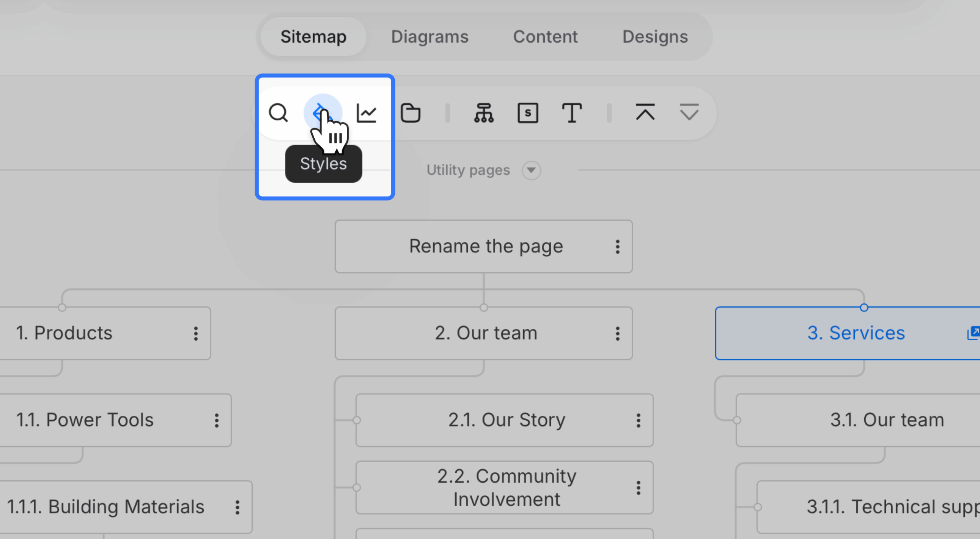This screenshot has height=539, width=980.
Task: Click connector handle left of 3.1. Our team
Action: 737,420
